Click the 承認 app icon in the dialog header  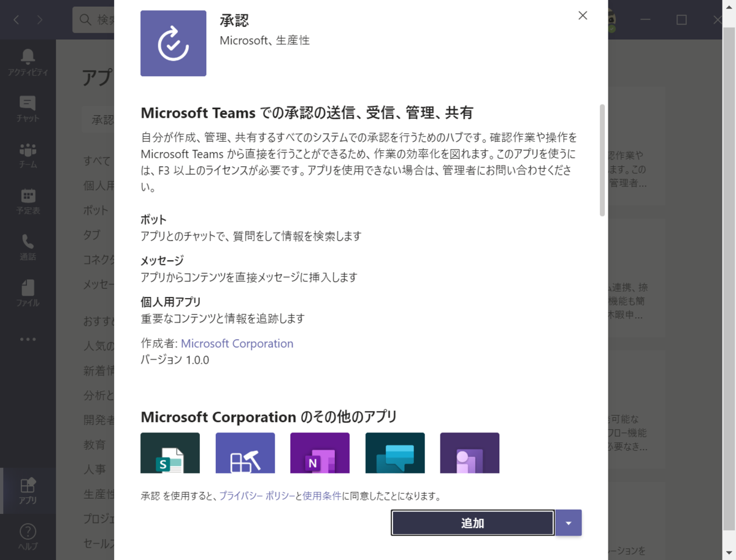click(x=173, y=43)
